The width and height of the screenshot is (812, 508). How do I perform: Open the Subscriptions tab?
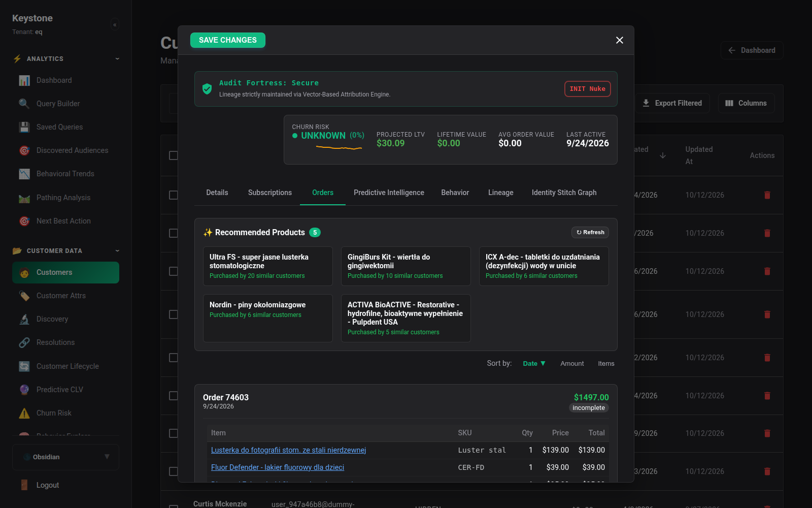(x=270, y=193)
